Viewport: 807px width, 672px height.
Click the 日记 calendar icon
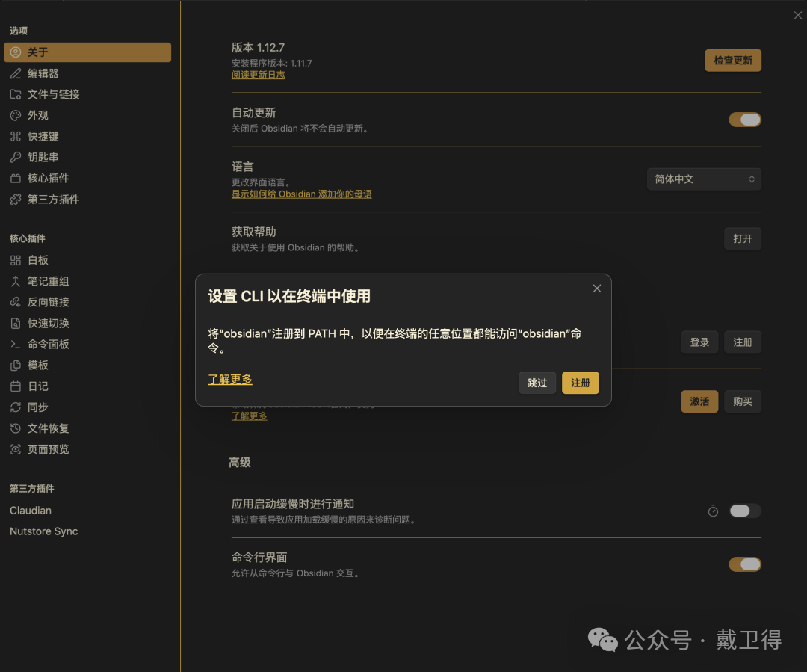[16, 386]
